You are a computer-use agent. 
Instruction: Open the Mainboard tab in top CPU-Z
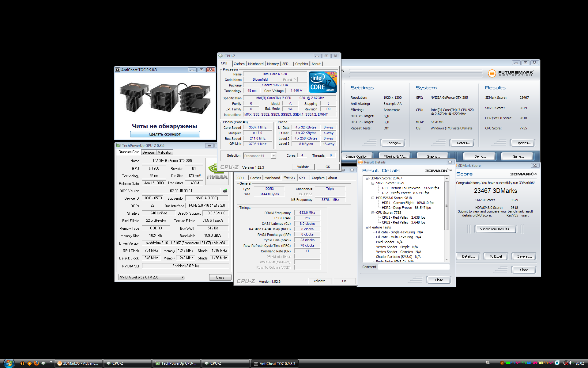[x=255, y=64]
